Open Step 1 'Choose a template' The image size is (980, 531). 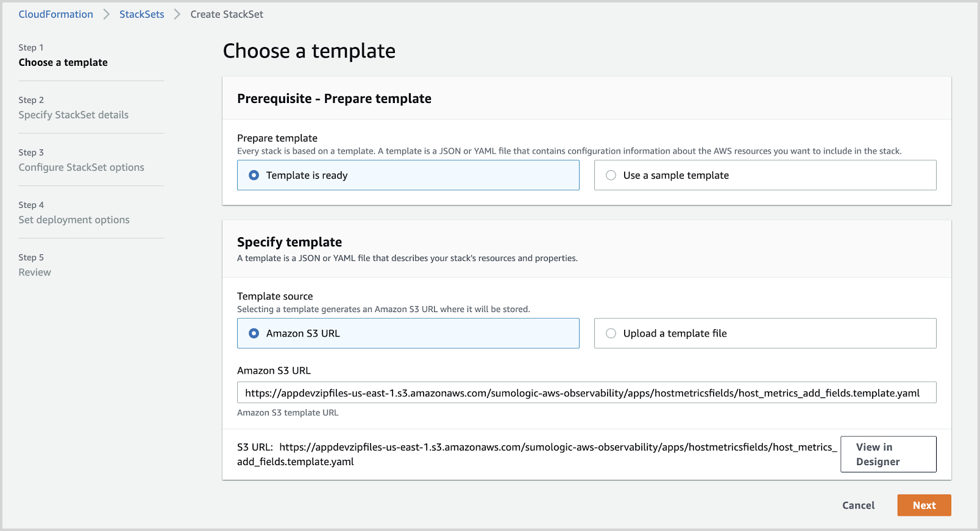[63, 62]
